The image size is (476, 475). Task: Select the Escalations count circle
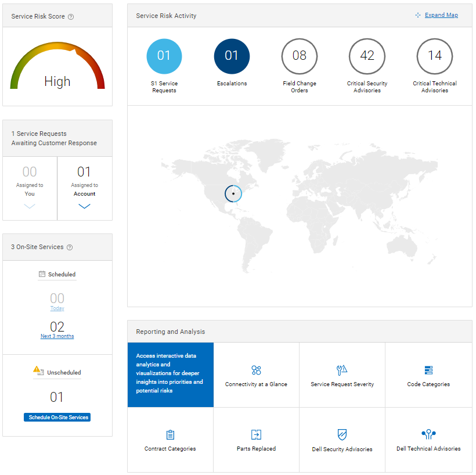232,56
